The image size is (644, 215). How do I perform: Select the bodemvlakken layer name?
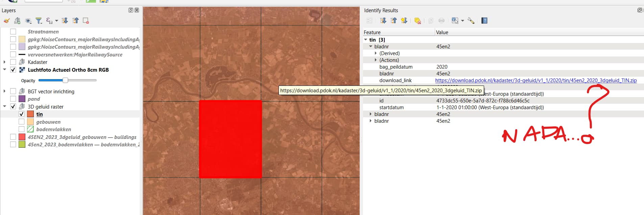tap(54, 129)
